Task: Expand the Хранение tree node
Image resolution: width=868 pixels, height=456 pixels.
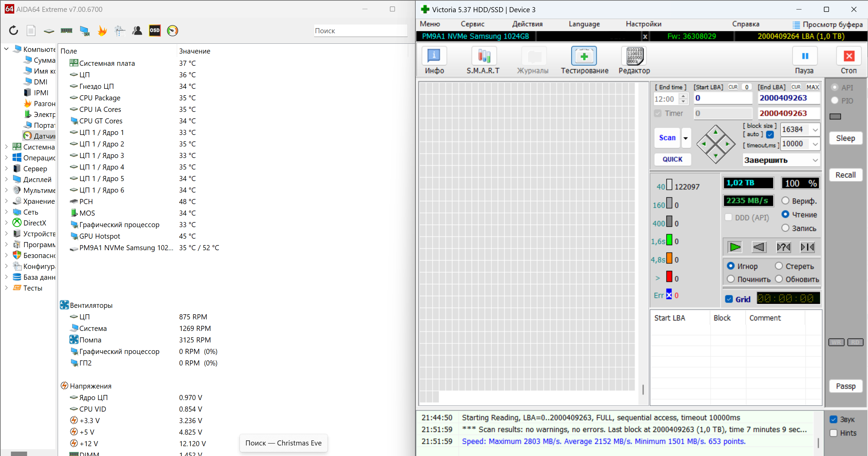Action: coord(6,201)
